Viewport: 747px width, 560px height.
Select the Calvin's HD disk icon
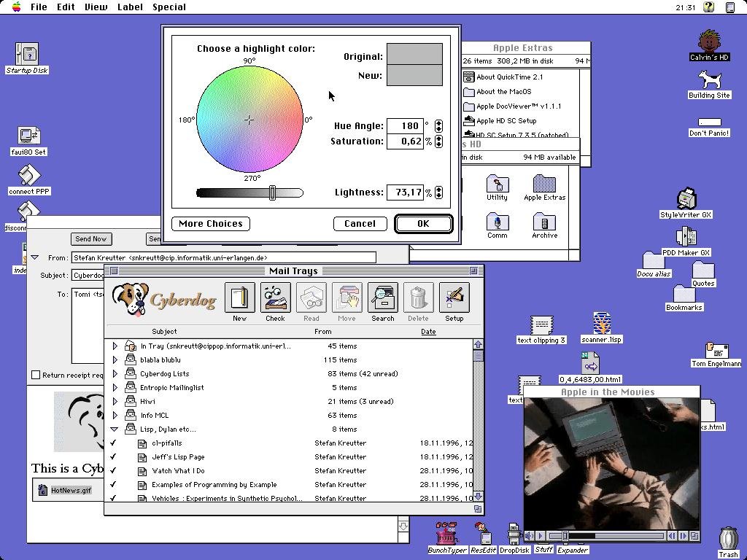709,41
